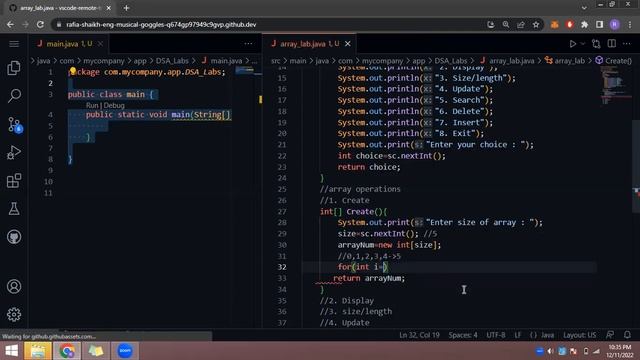Click the Run code lens link
640x360 pixels.
92,105
